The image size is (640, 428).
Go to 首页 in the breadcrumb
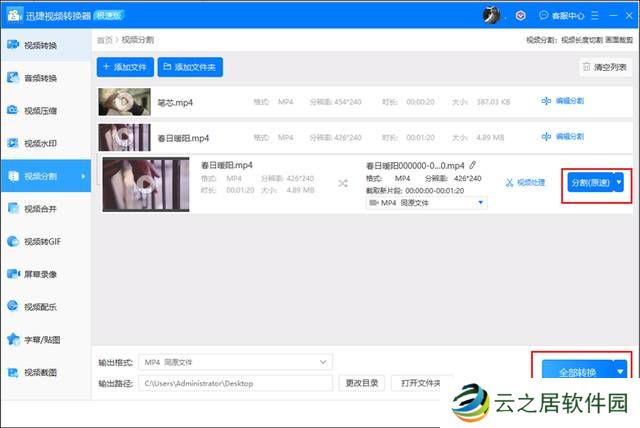point(103,40)
